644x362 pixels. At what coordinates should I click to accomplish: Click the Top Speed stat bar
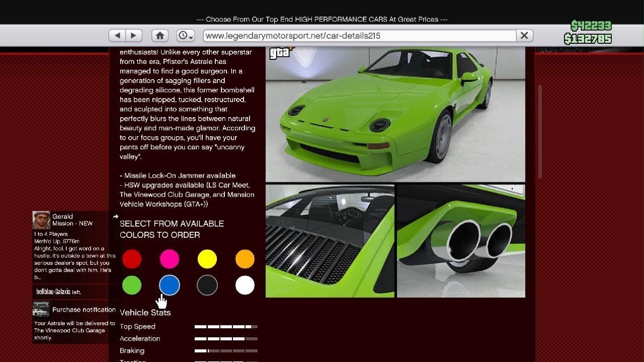click(x=226, y=327)
